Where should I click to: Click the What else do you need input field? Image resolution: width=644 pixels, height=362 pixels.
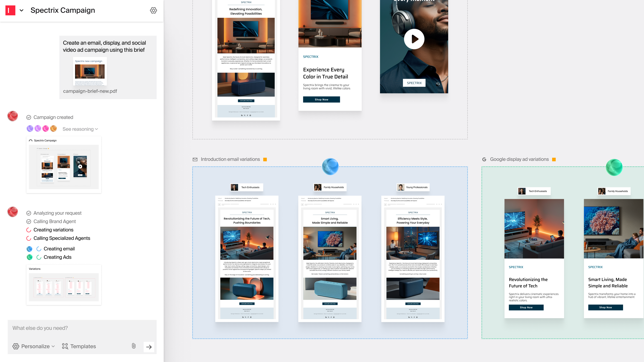pos(82,328)
